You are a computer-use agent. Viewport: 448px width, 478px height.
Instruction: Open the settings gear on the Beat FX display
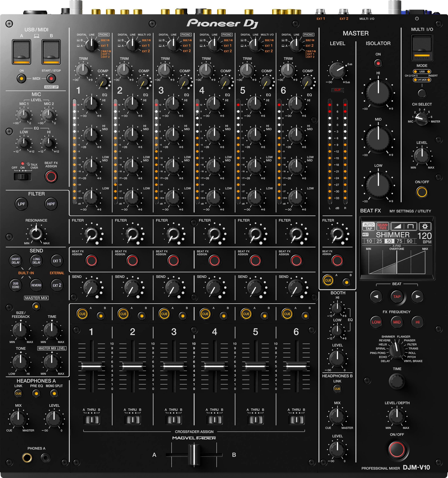(425, 226)
